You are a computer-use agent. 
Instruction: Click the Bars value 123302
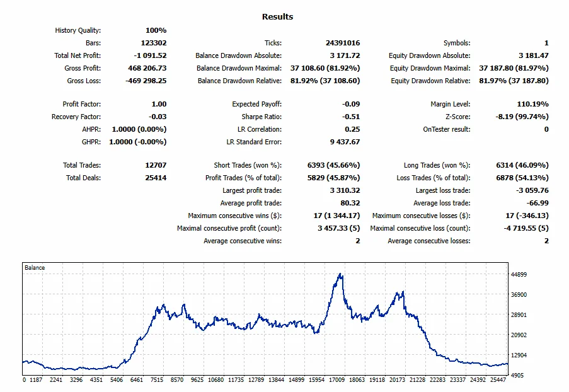point(154,43)
